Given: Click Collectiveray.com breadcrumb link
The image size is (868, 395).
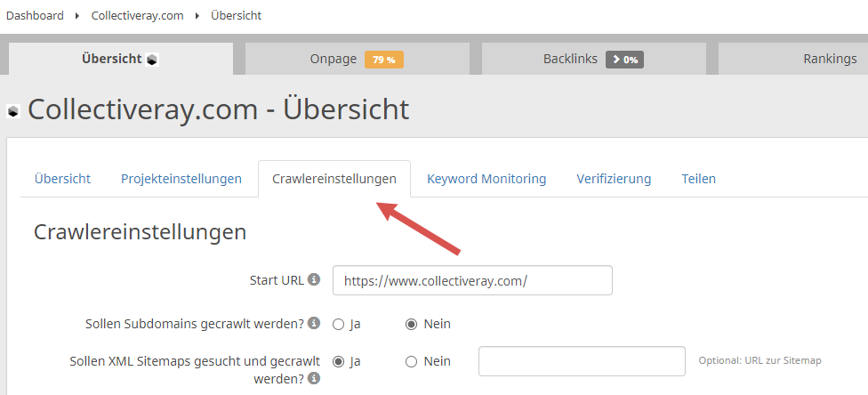Looking at the screenshot, I should click(137, 15).
